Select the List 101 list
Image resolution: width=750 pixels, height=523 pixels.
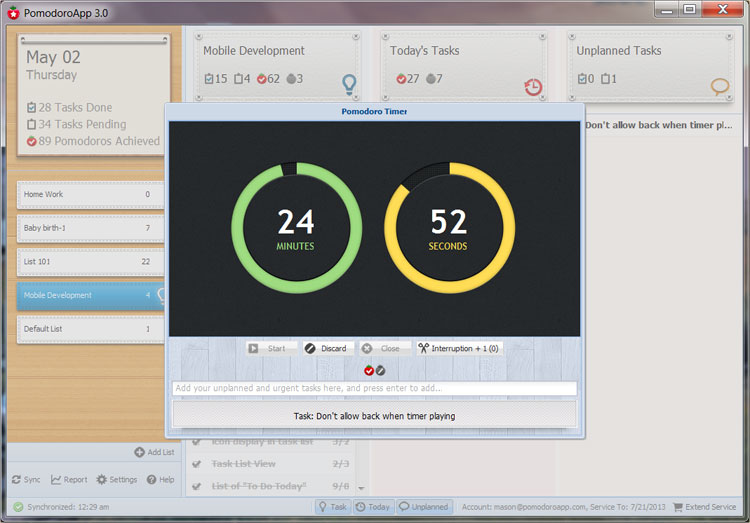click(x=90, y=262)
